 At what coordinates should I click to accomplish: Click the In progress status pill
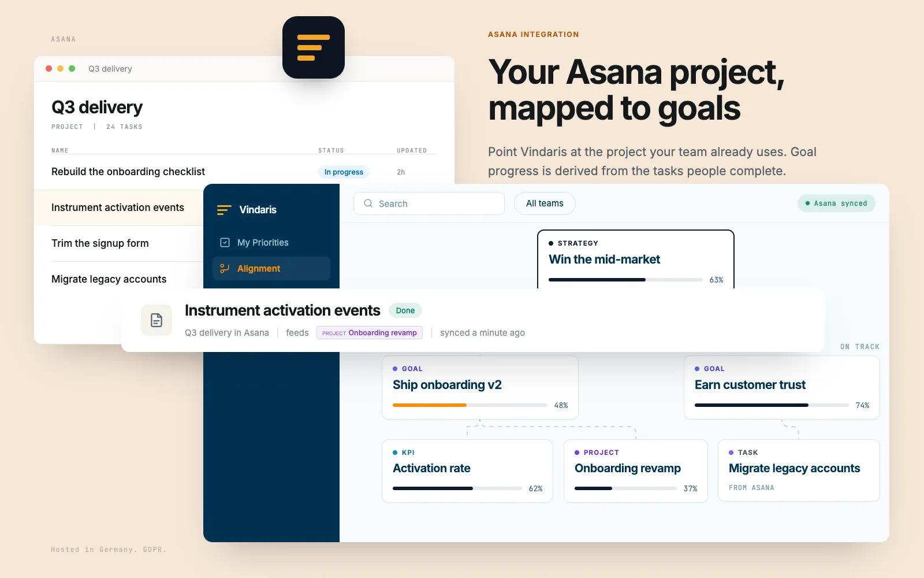click(x=344, y=172)
